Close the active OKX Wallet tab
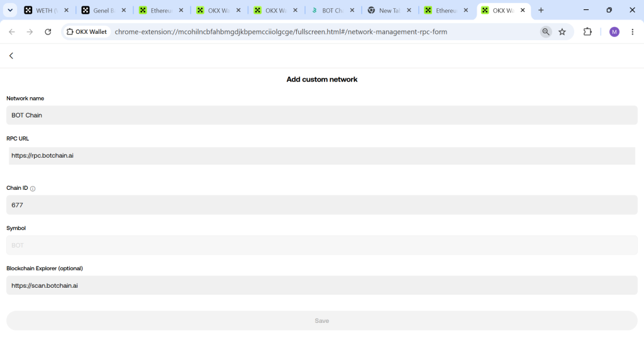Viewport: 644px width, 338px height. [523, 10]
